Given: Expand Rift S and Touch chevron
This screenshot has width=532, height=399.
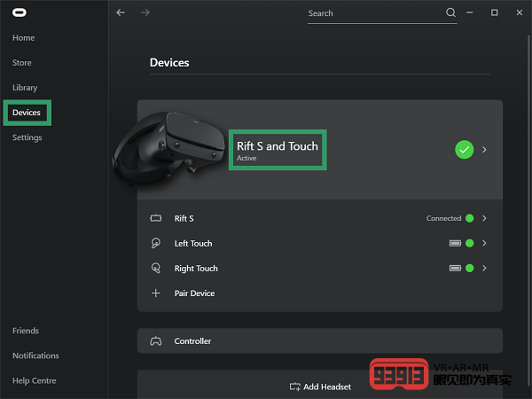Looking at the screenshot, I should (x=484, y=150).
